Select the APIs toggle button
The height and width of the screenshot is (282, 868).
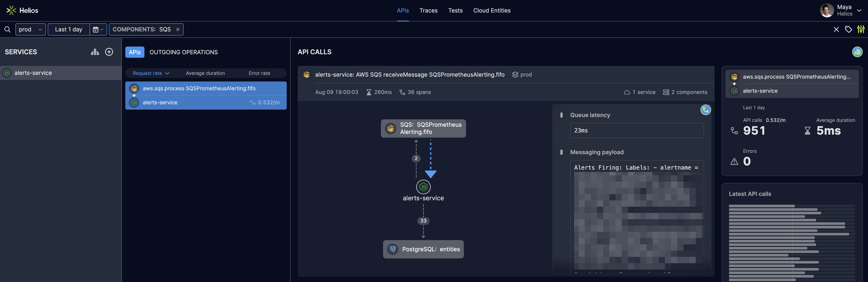pyautogui.click(x=135, y=52)
